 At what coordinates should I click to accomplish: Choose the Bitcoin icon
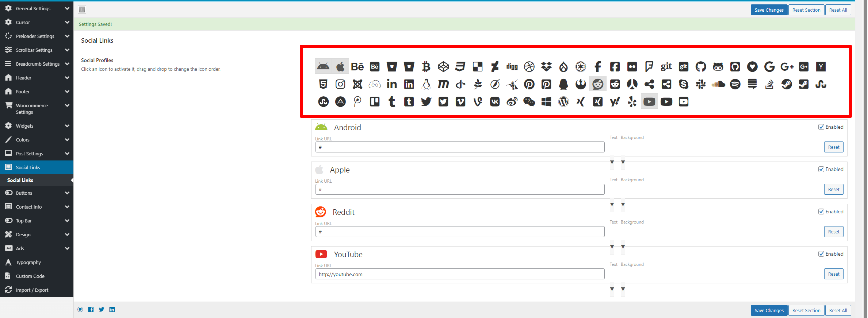pos(426,67)
